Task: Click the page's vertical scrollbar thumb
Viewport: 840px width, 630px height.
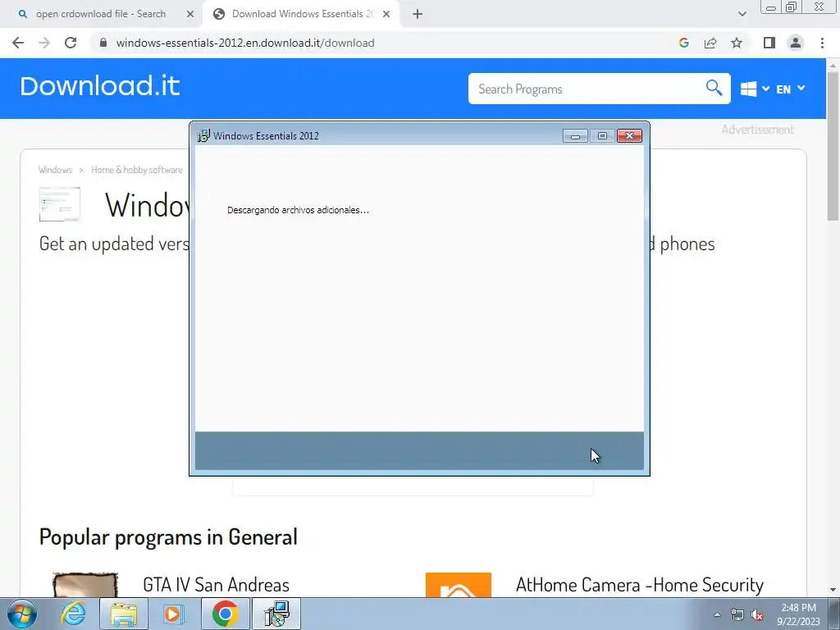Action: (833, 146)
